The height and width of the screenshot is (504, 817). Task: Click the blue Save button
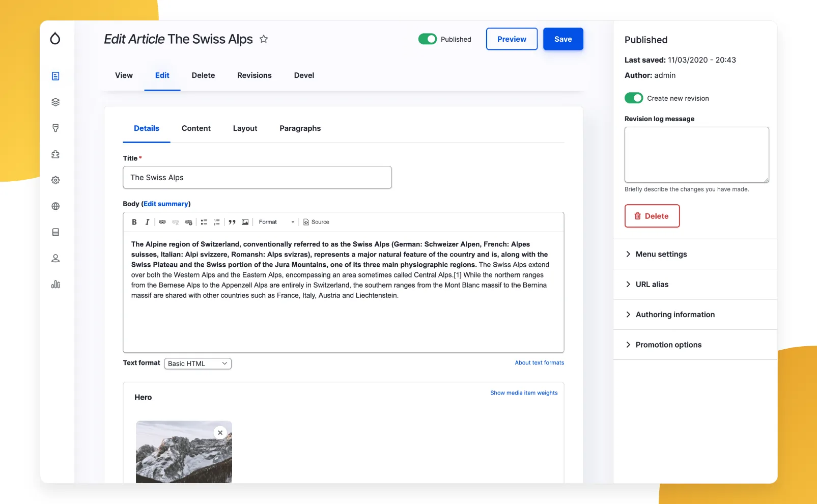point(563,39)
